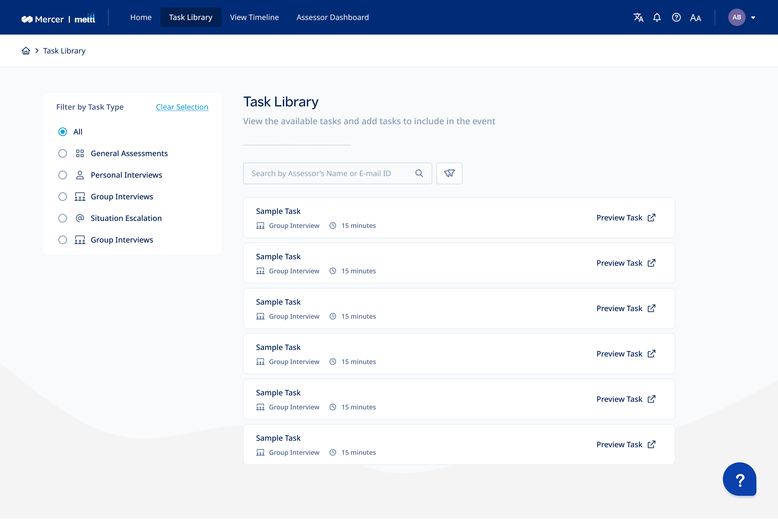The image size is (778, 532).
Task: Click the language translate icon
Action: pyautogui.click(x=638, y=17)
